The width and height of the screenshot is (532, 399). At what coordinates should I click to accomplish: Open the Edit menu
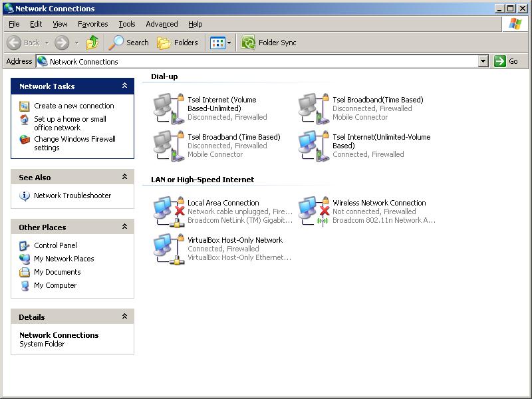36,24
